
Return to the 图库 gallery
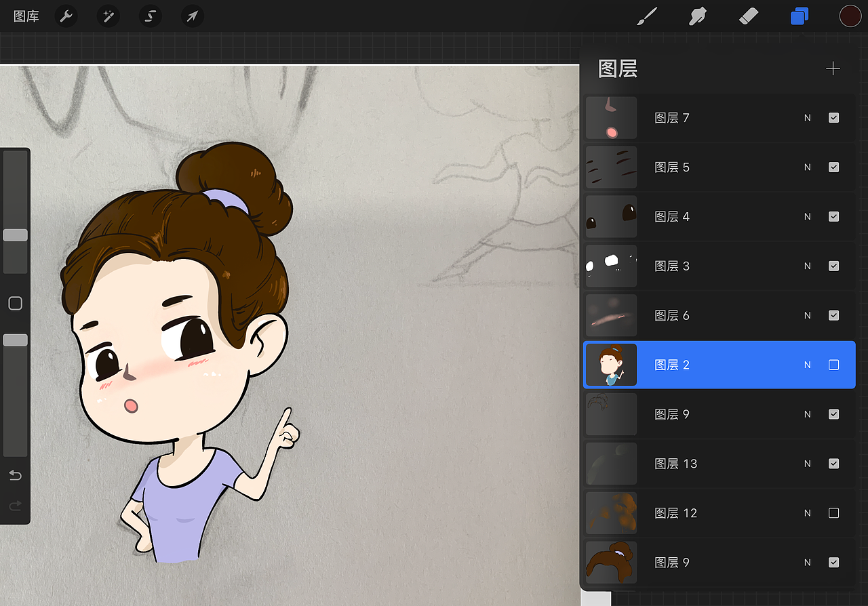pyautogui.click(x=26, y=16)
